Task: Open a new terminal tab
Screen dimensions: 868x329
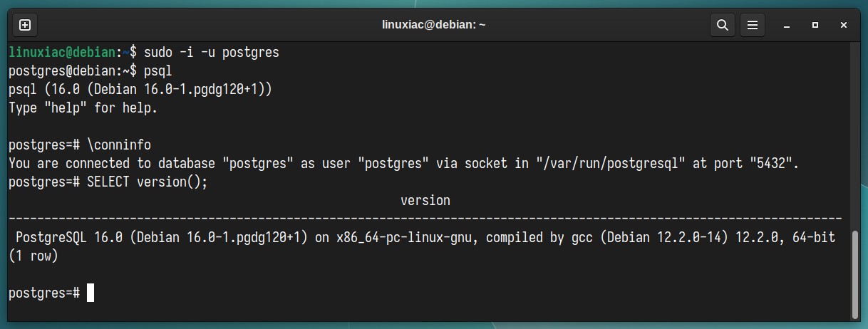Action: [x=24, y=25]
